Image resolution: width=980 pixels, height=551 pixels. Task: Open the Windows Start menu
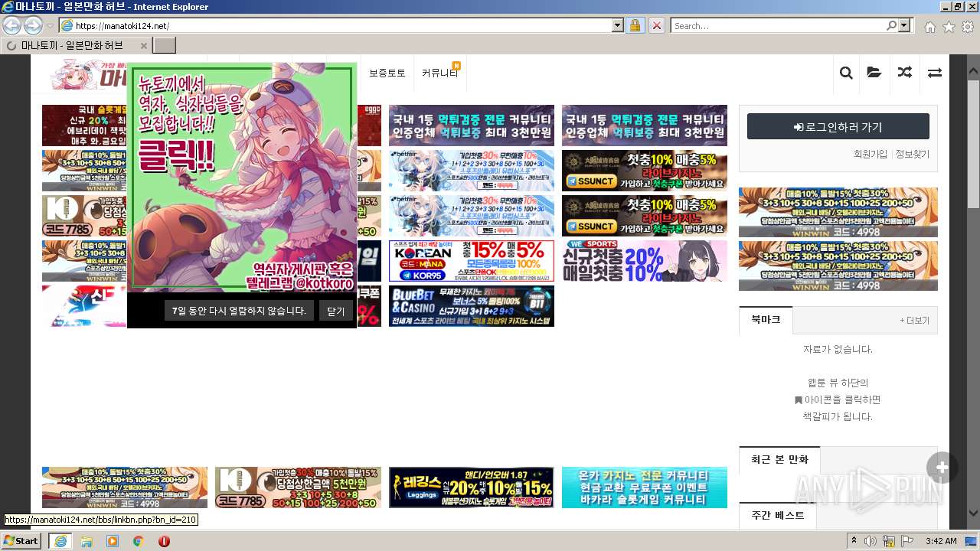[21, 540]
